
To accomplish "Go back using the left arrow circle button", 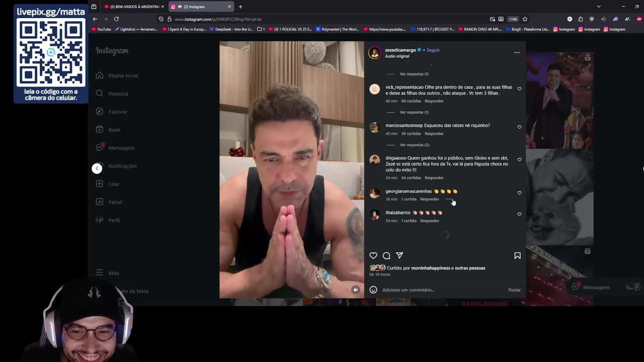I will 97,168.
